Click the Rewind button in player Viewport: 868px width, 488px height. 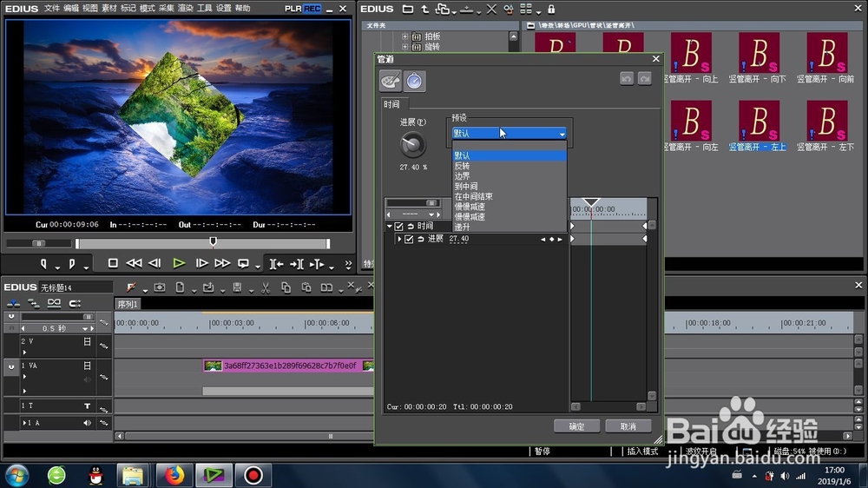tap(134, 263)
